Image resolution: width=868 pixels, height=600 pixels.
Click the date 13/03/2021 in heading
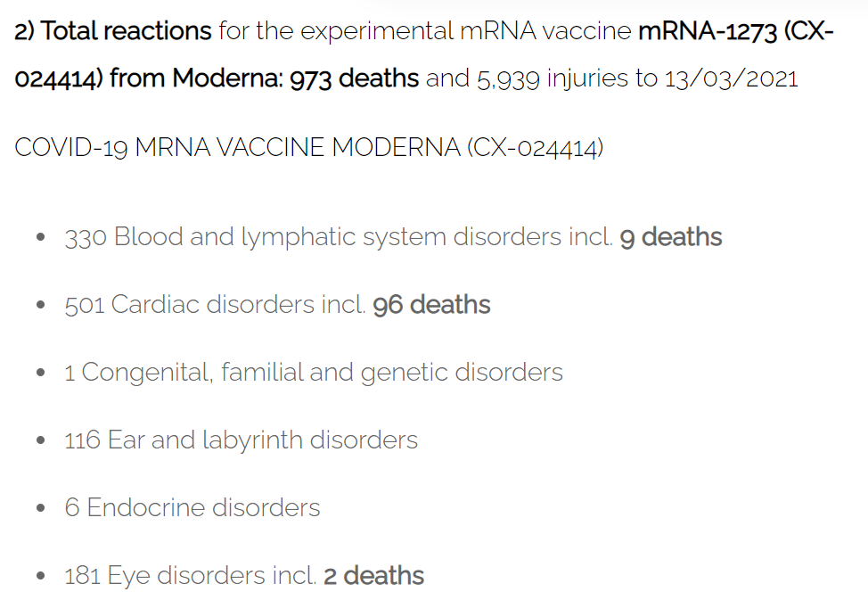[x=731, y=78]
